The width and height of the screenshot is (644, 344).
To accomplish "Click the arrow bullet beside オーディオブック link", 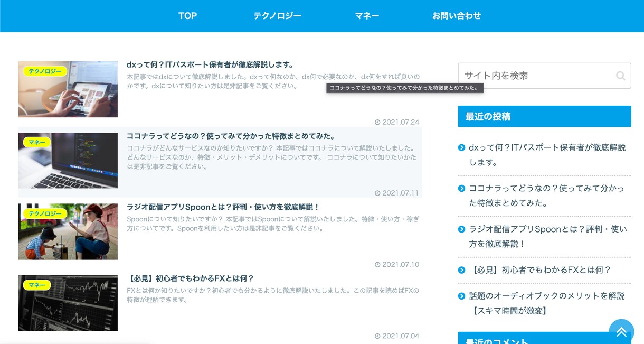I will pyautogui.click(x=462, y=296).
